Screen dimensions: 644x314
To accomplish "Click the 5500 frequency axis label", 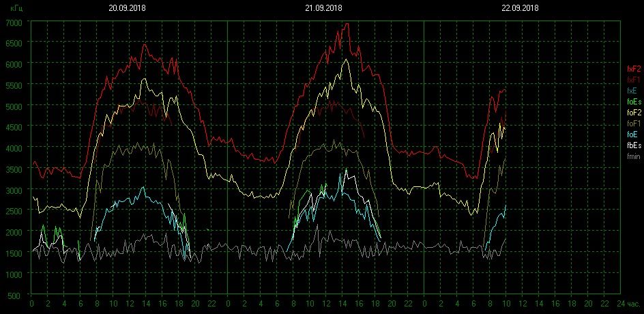I will pyautogui.click(x=14, y=85).
